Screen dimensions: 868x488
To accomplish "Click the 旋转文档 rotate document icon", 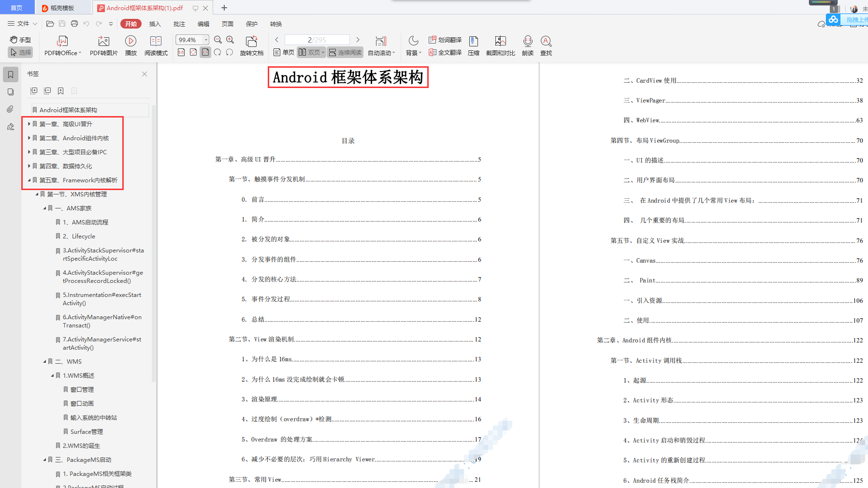I will 251,41.
